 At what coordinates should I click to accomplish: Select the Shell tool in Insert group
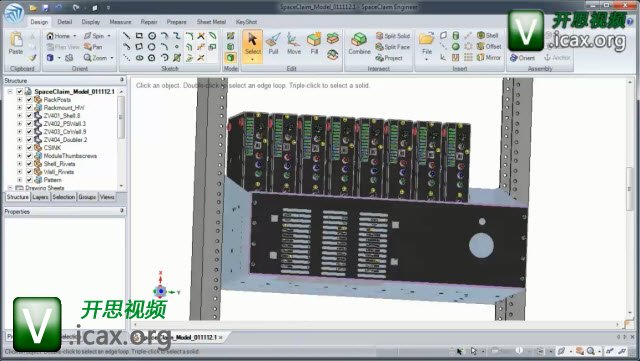488,36
